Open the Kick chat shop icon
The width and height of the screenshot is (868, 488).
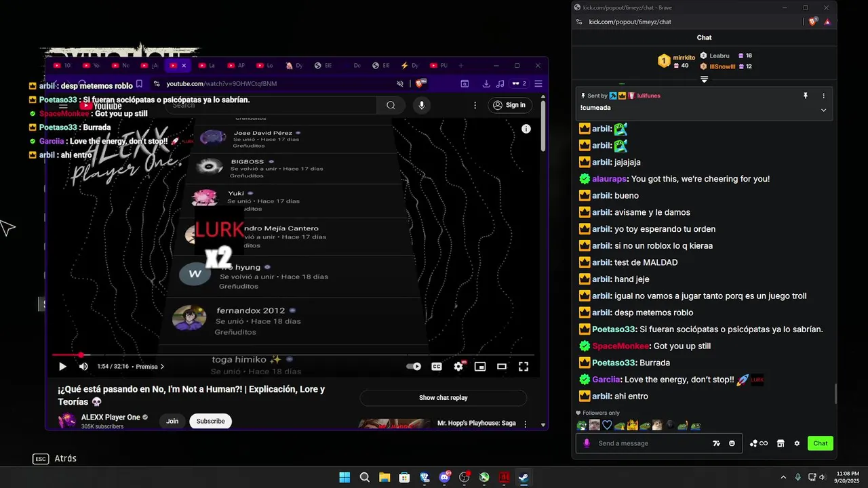click(781, 443)
